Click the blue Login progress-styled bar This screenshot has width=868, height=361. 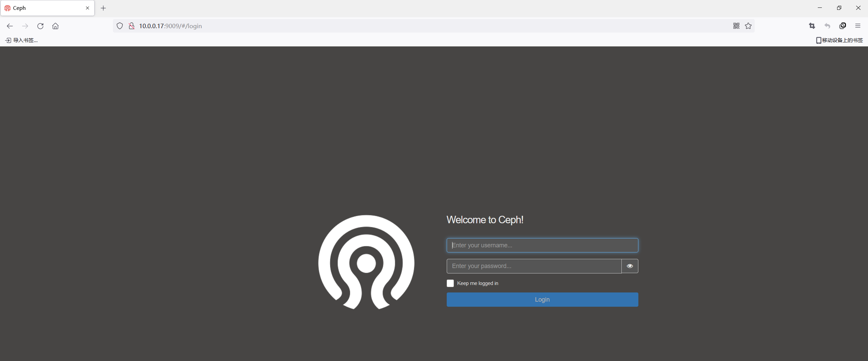(x=542, y=299)
